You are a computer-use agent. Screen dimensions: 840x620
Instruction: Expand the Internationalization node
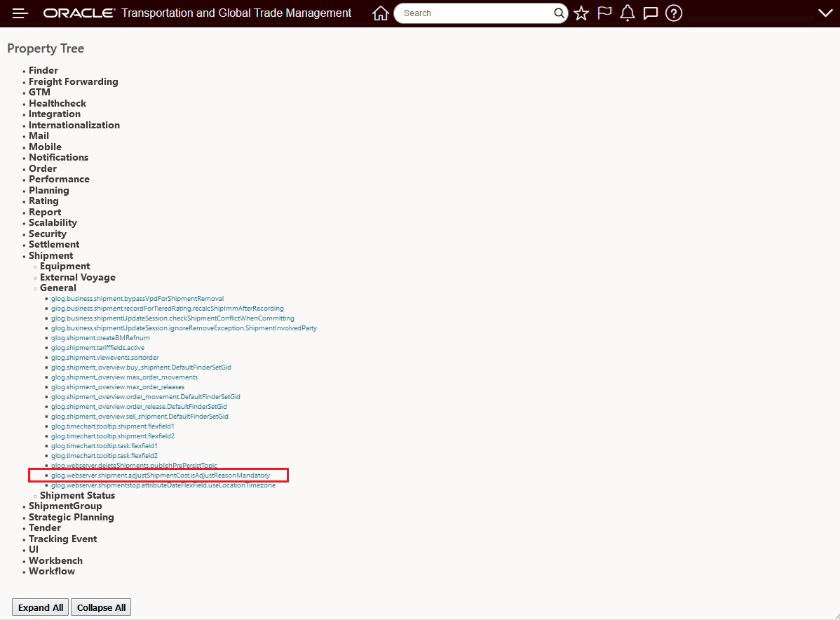74,125
